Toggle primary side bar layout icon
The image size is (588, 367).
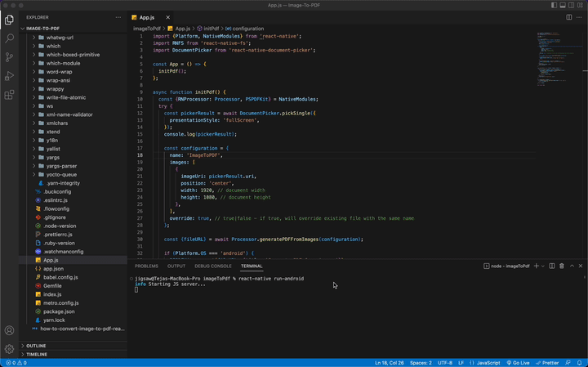[554, 5]
